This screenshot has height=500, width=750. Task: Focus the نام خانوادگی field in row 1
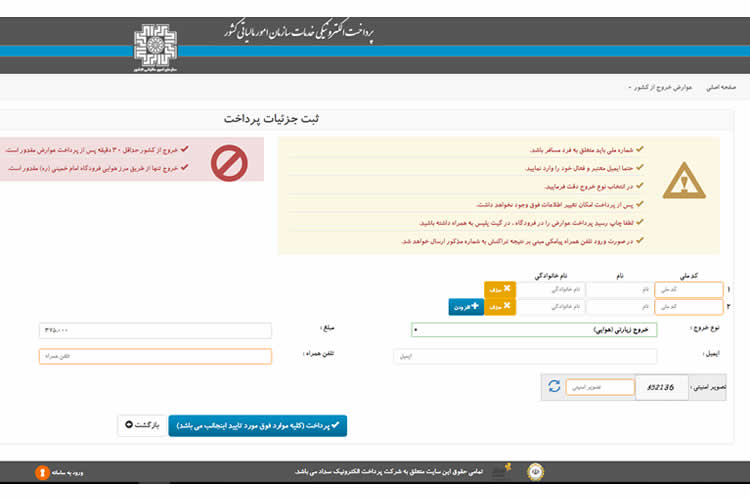(551, 289)
